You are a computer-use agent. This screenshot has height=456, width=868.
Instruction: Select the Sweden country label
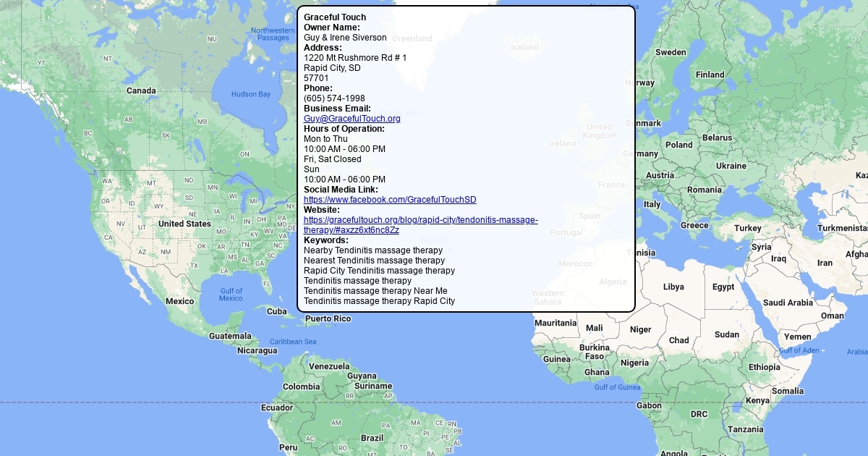click(671, 53)
